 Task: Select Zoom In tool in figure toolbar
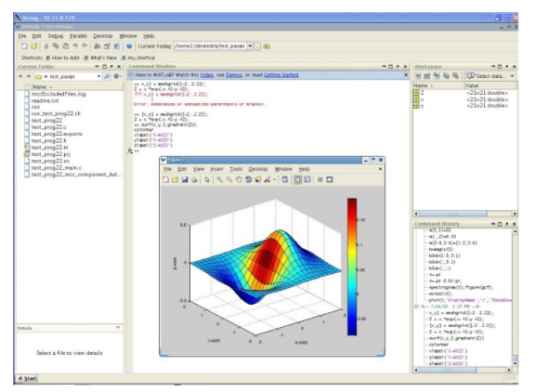[x=219, y=179]
